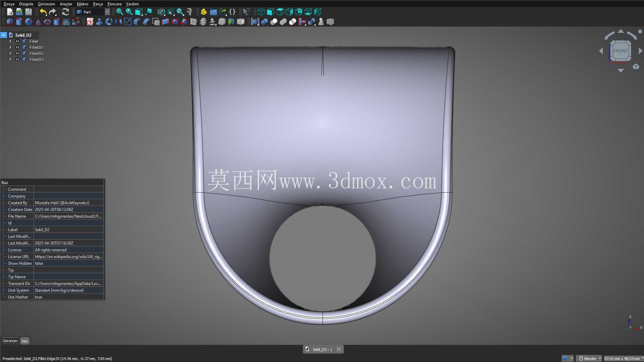Open the blue status bar icon dropdown
Image resolution: width=644 pixels, height=362 pixels.
click(x=567, y=358)
